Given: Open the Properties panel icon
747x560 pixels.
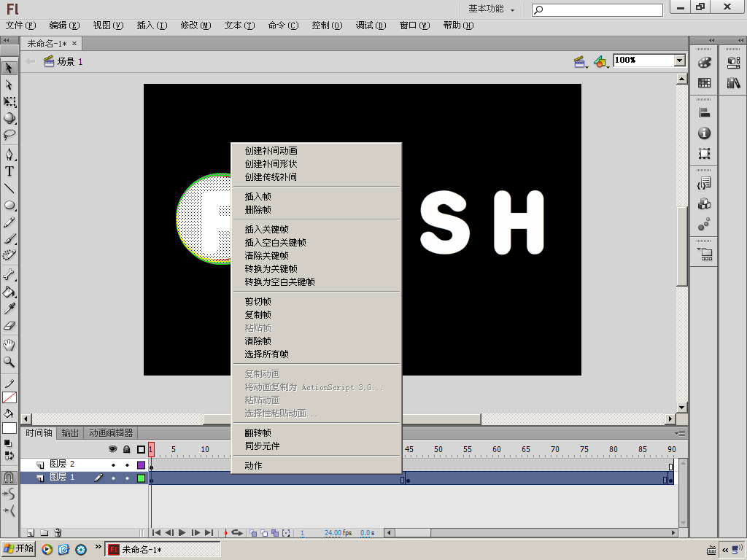Looking at the screenshot, I should coord(733,63).
